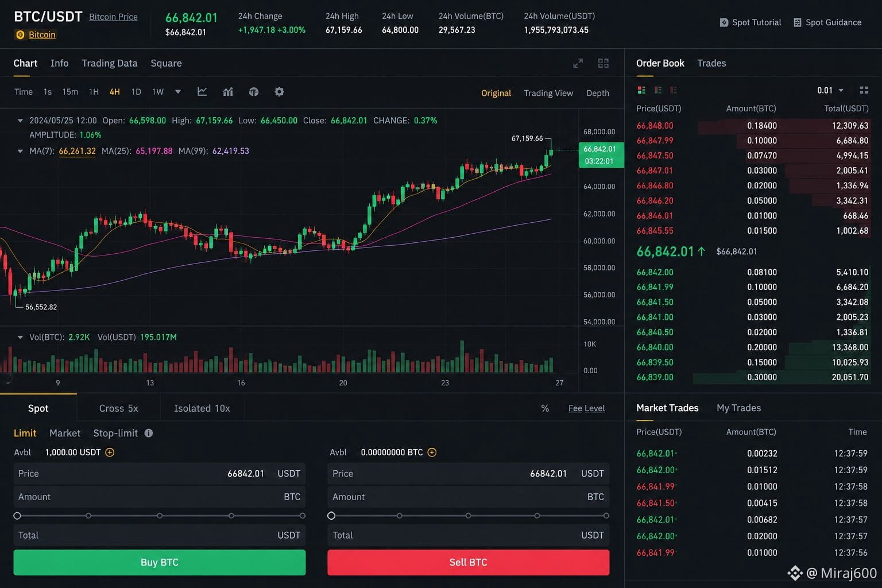The height and width of the screenshot is (588, 882).
Task: Open the Square tab
Action: [166, 63]
